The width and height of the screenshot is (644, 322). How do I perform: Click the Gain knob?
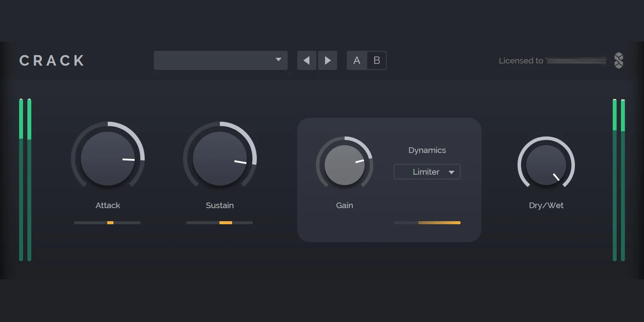coord(345,165)
